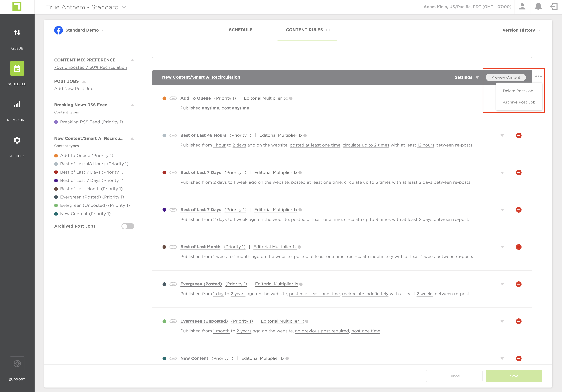562x392 pixels.
Task: Open New Content/Smart AI Recirculation title link
Action: [x=201, y=77]
